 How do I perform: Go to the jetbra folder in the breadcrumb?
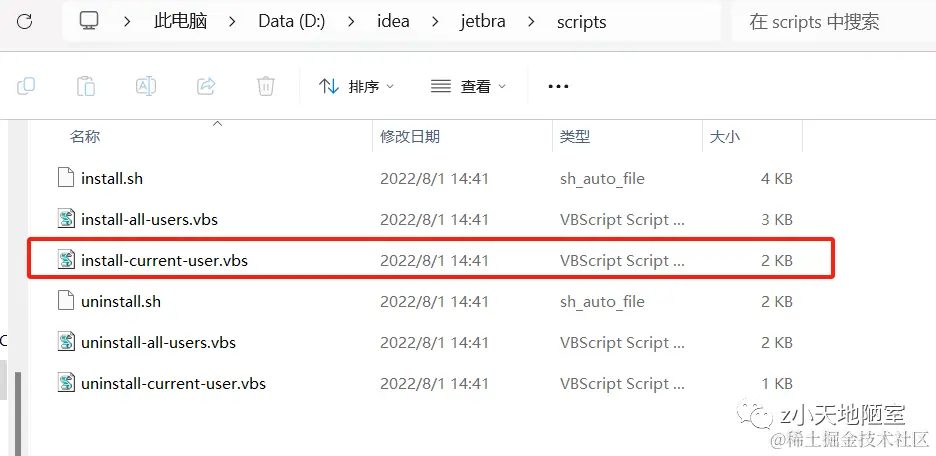pyautogui.click(x=483, y=22)
